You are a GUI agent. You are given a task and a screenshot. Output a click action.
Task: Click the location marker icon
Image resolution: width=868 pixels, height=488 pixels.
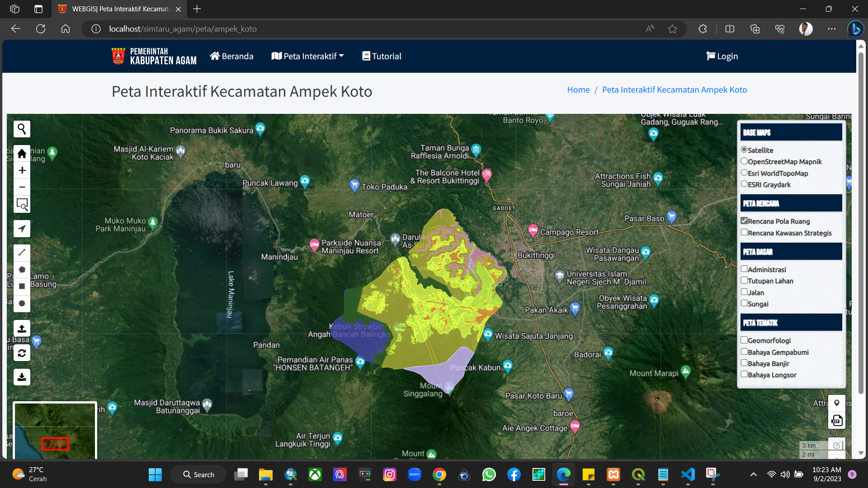point(836,403)
